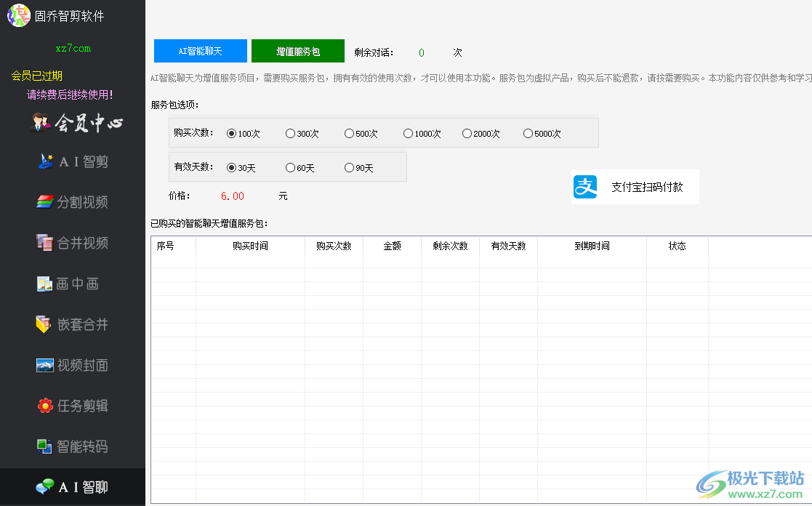Screen dimensions: 812x506
Task: Click the 会员已过期 status text
Action: click(37, 76)
